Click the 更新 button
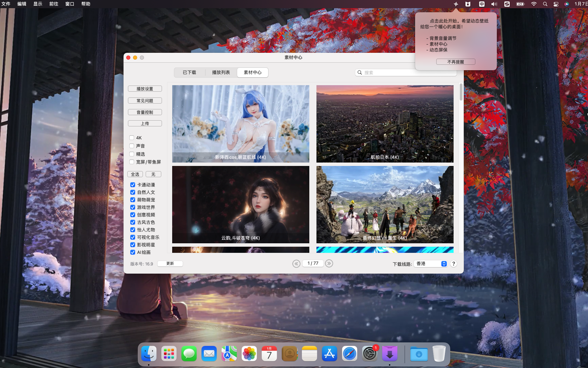This screenshot has width=588, height=368. coord(170,263)
